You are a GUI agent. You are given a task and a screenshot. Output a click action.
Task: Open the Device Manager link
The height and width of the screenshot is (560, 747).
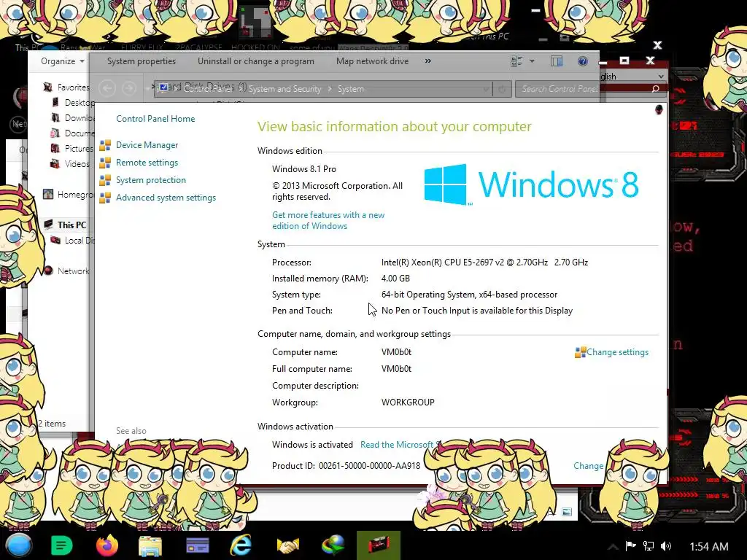147,145
